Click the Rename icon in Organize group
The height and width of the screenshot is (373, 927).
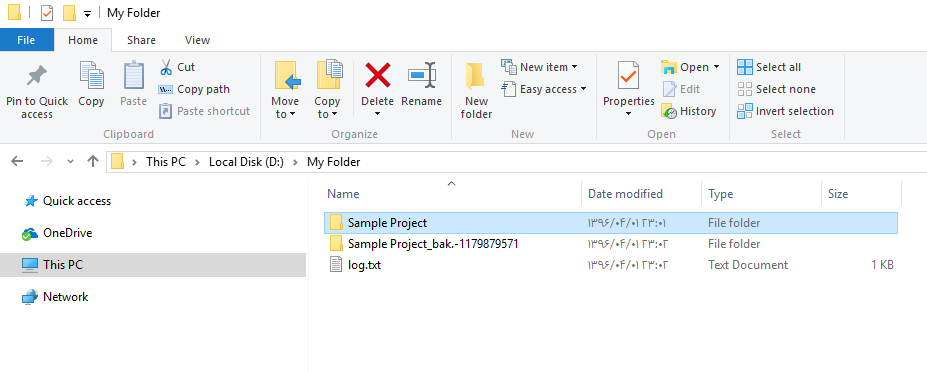[422, 76]
